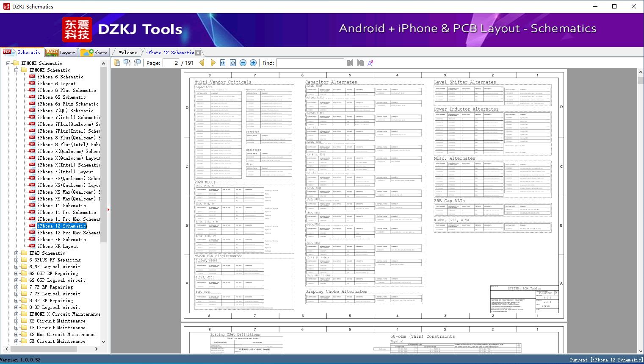Click the PDF icon beside iPhone 11 Schematic

click(x=32, y=206)
